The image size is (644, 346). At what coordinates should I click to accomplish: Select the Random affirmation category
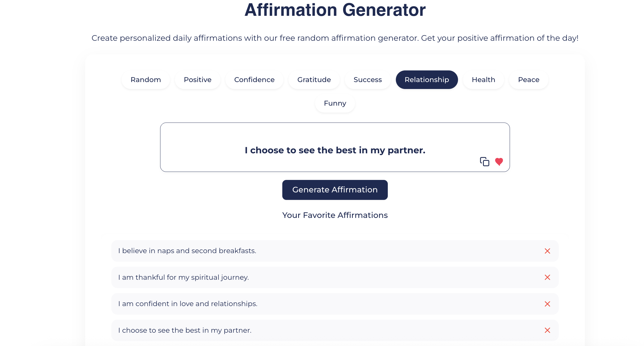(145, 80)
